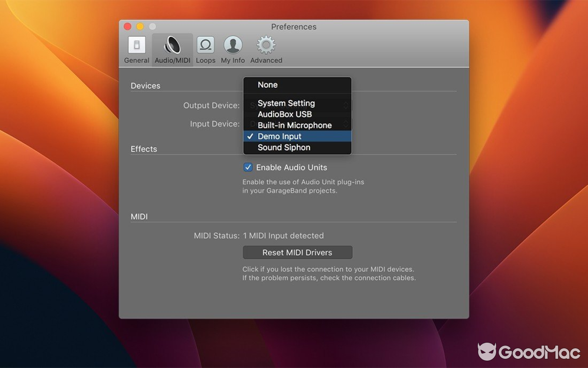Screen dimensions: 588x368
Task: Enable the Audio Units checkbox
Action: point(248,167)
